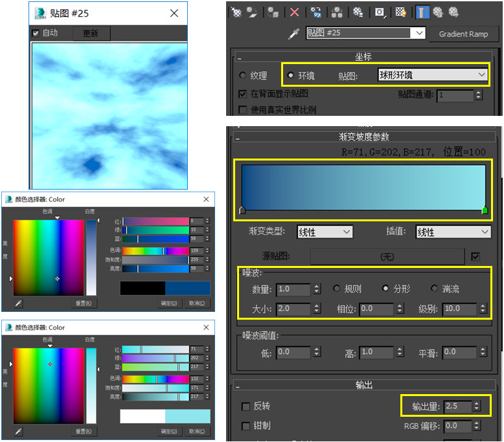Screen dimensions: 504x442
Task: Toggle the highlighted Show End Result icon
Action: tap(422, 12)
